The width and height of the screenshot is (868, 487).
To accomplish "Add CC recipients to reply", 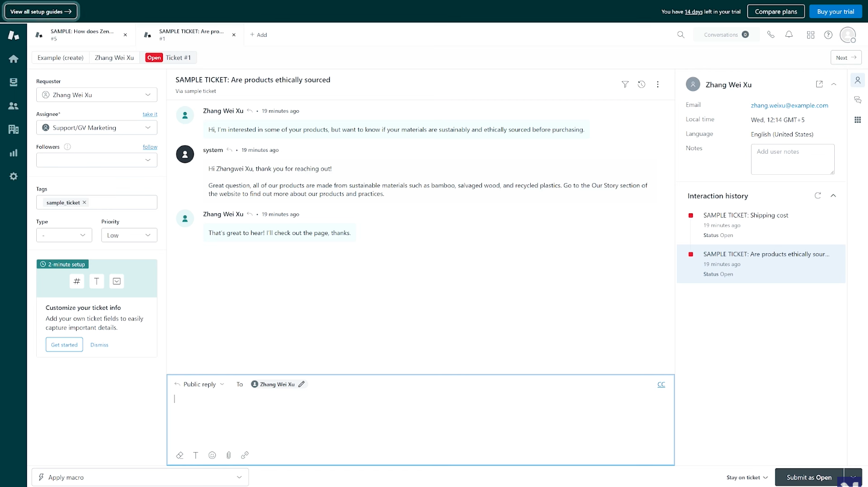I will [661, 384].
